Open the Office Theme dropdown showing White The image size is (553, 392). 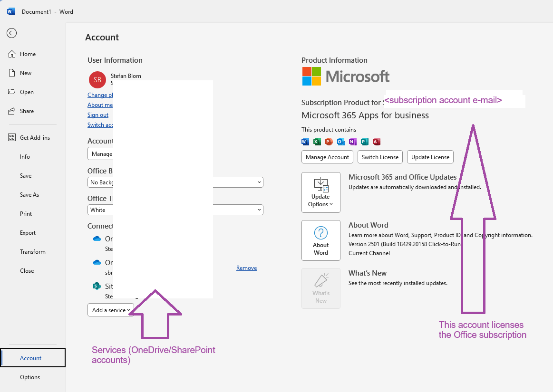tap(175, 210)
